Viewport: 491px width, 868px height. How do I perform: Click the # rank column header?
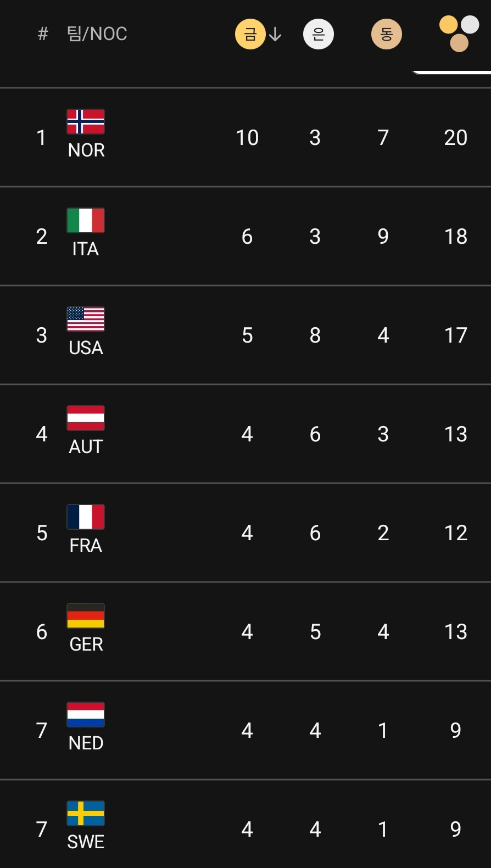tap(43, 34)
